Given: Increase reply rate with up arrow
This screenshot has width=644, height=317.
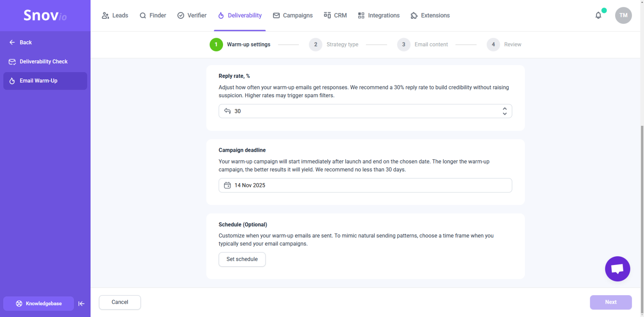Looking at the screenshot, I should pos(505,109).
